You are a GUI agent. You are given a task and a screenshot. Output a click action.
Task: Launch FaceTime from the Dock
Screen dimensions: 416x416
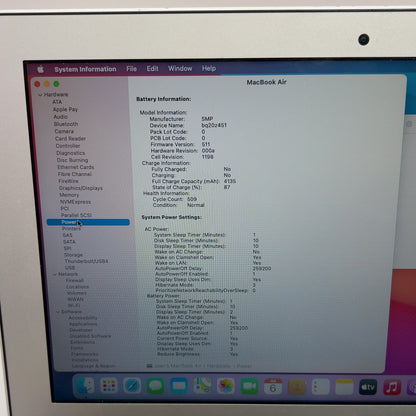pyautogui.click(x=250, y=386)
